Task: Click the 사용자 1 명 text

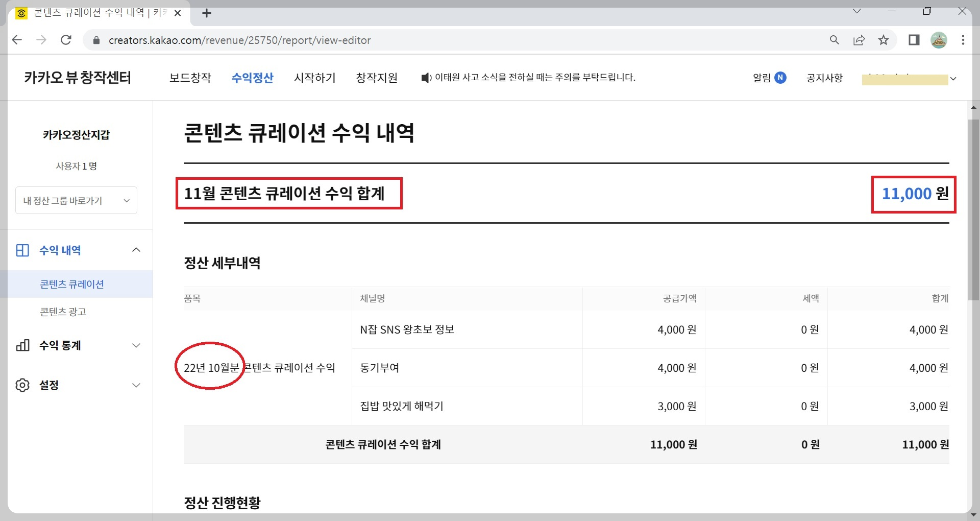Action: click(x=76, y=166)
